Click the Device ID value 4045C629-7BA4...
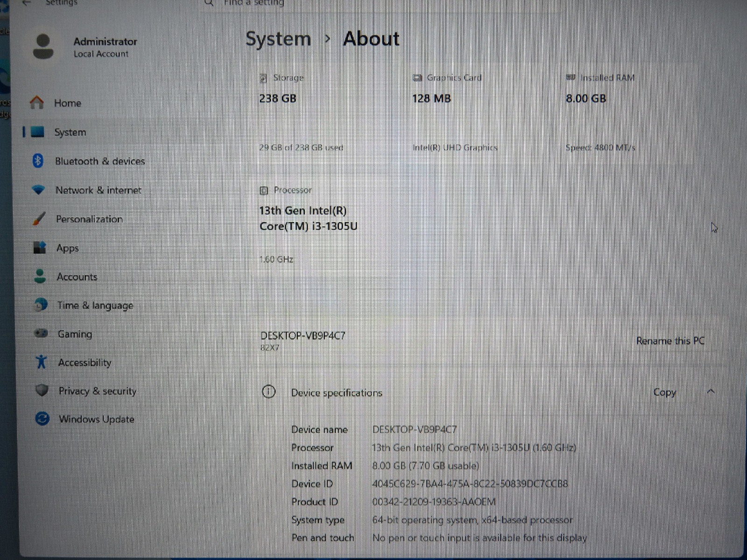 (x=470, y=484)
